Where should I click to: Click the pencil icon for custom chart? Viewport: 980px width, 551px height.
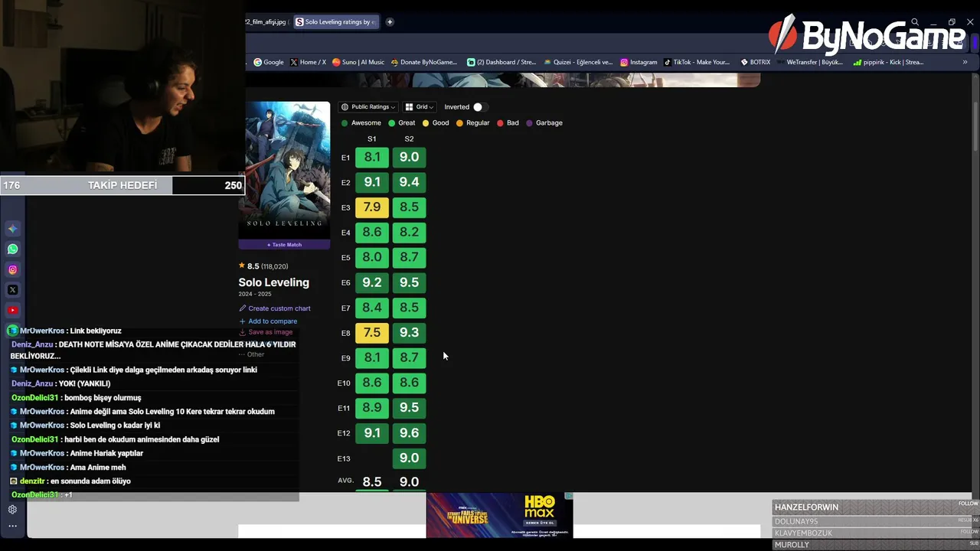[x=242, y=308]
